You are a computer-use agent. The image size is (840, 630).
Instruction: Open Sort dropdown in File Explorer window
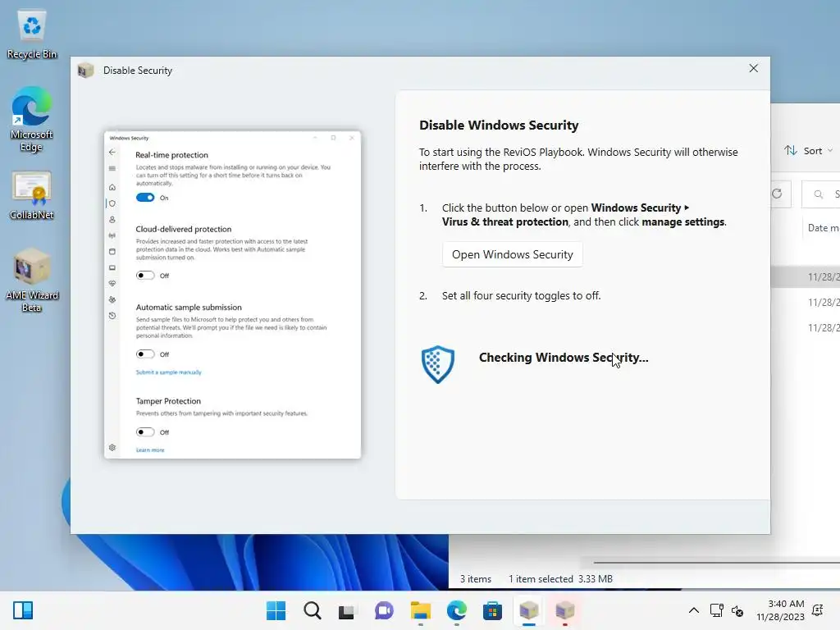[808, 151]
